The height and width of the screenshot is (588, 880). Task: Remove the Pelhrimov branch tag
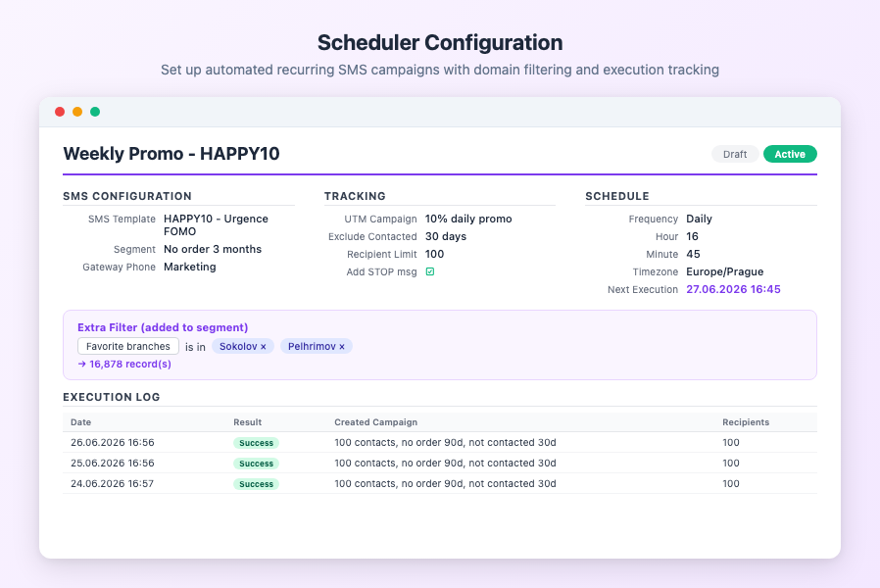click(342, 347)
